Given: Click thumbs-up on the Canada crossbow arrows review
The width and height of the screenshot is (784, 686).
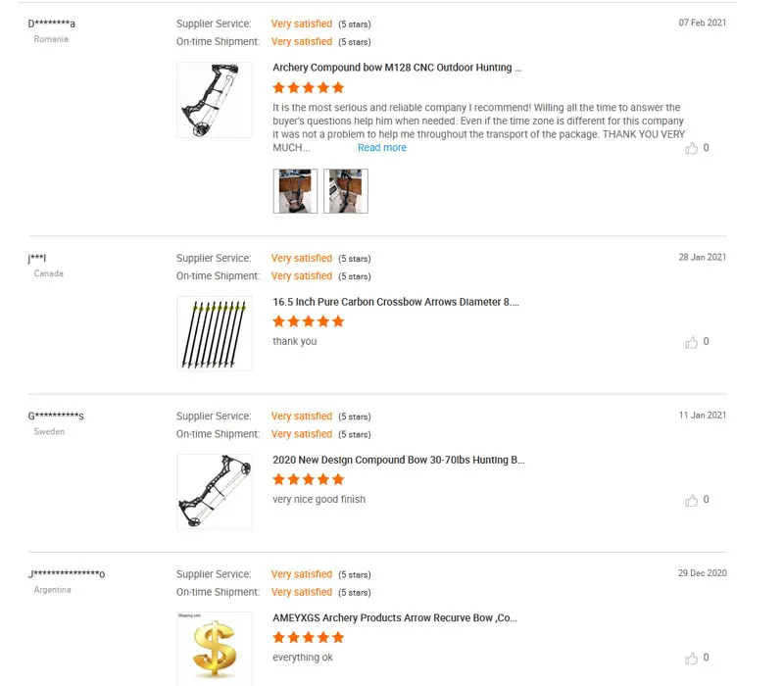Looking at the screenshot, I should click(x=692, y=342).
